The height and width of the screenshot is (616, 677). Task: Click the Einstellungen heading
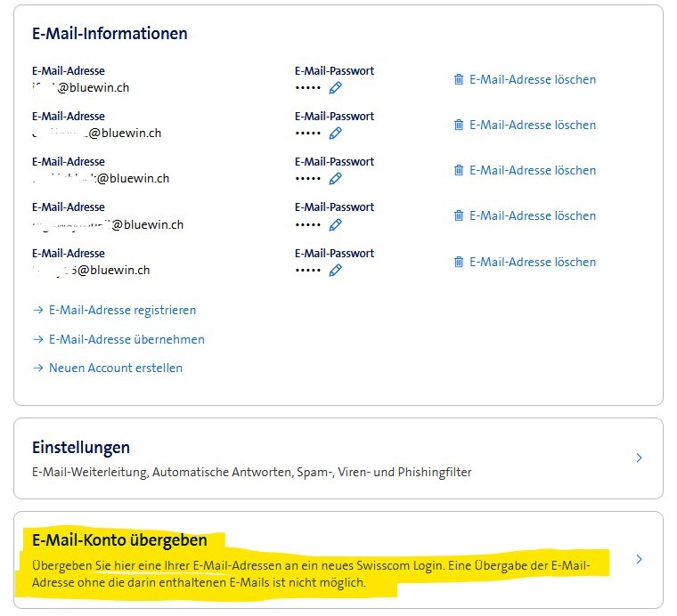click(81, 448)
